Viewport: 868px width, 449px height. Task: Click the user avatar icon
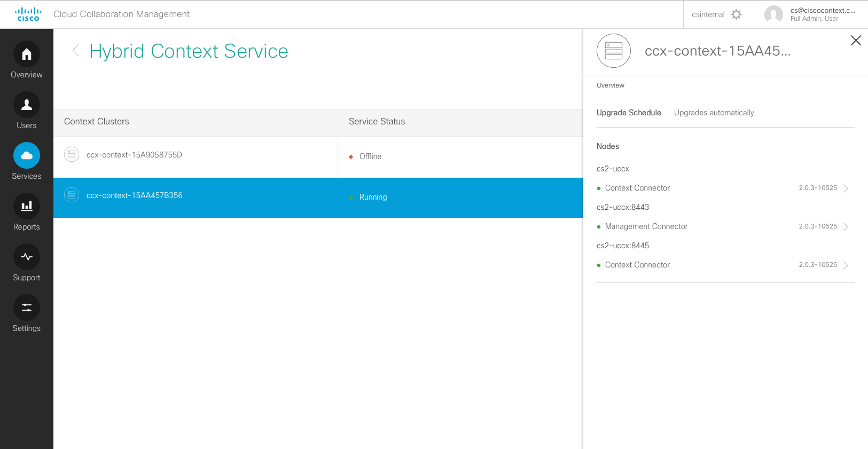tap(773, 14)
